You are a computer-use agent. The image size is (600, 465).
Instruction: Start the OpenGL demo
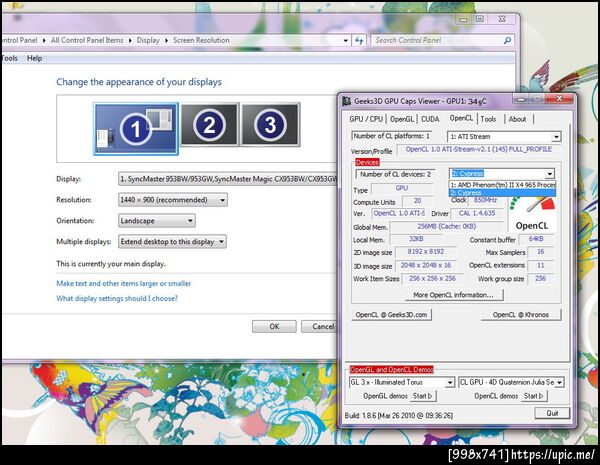422,396
